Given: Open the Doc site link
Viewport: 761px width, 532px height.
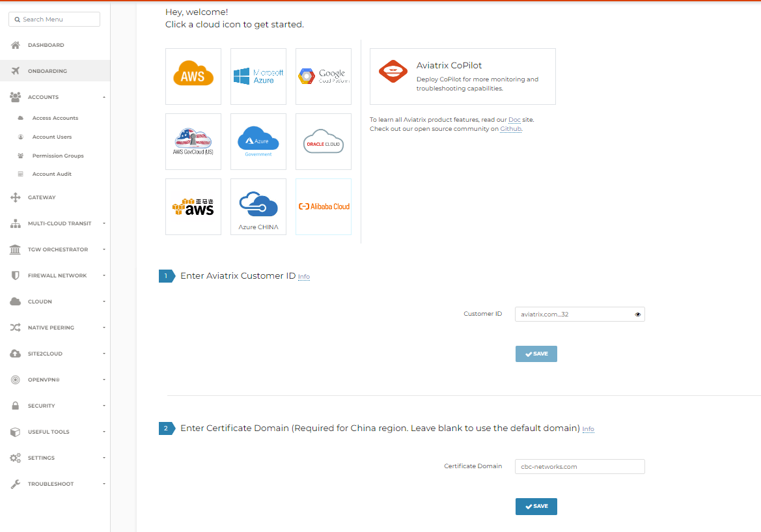Looking at the screenshot, I should (x=514, y=120).
